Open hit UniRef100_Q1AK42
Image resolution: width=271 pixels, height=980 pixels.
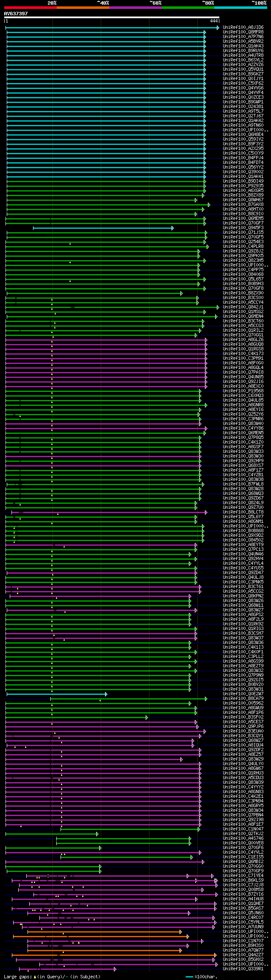[243, 121]
